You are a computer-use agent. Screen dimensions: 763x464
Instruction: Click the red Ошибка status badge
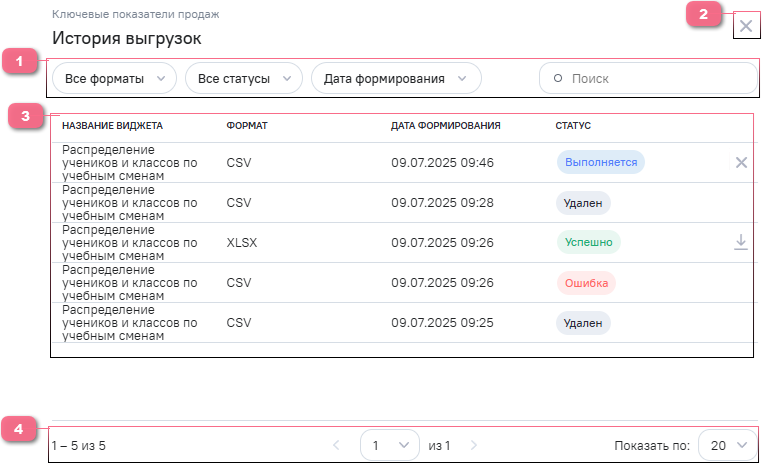(x=586, y=283)
